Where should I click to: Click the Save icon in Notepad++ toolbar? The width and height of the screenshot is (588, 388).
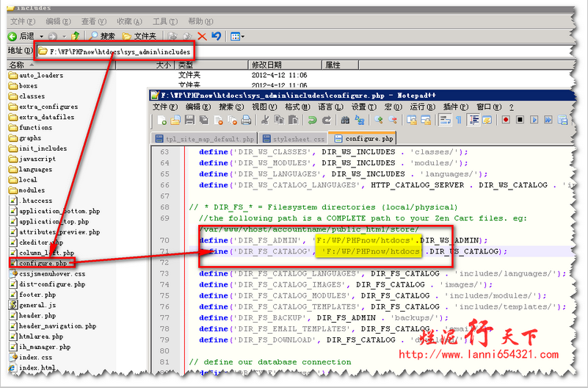pos(188,120)
